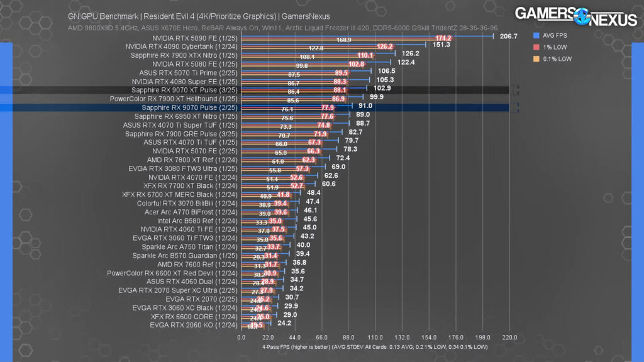Select the NVIDIA RTX 5090 FE (1/25) label
This screenshot has height=362, width=644.
(x=195, y=38)
